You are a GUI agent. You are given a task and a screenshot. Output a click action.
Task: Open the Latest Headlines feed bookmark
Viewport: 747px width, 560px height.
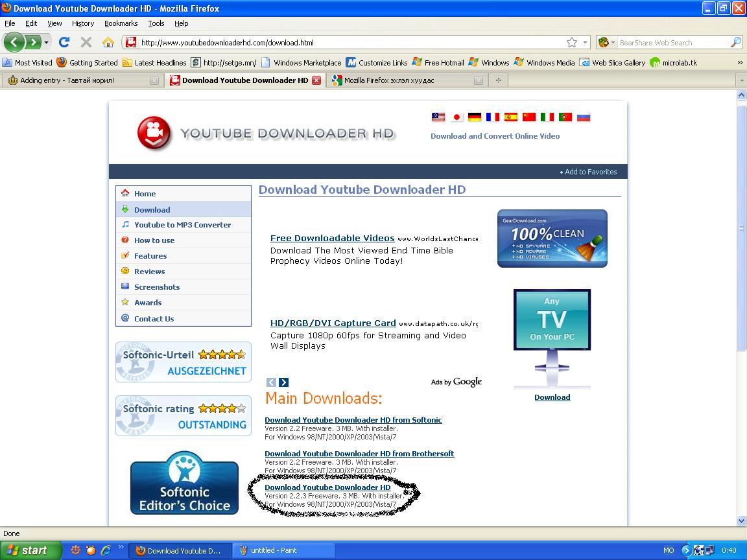(x=154, y=62)
